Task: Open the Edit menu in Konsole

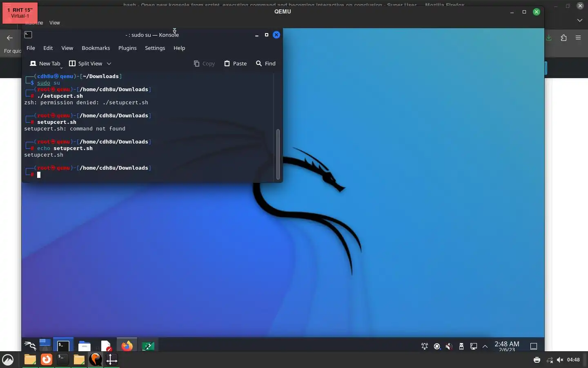Action: click(48, 48)
